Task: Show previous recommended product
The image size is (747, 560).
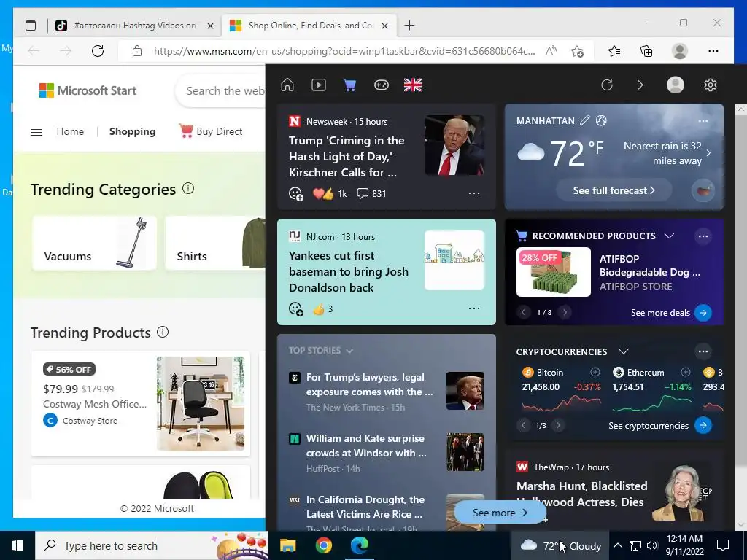Action: coord(524,312)
